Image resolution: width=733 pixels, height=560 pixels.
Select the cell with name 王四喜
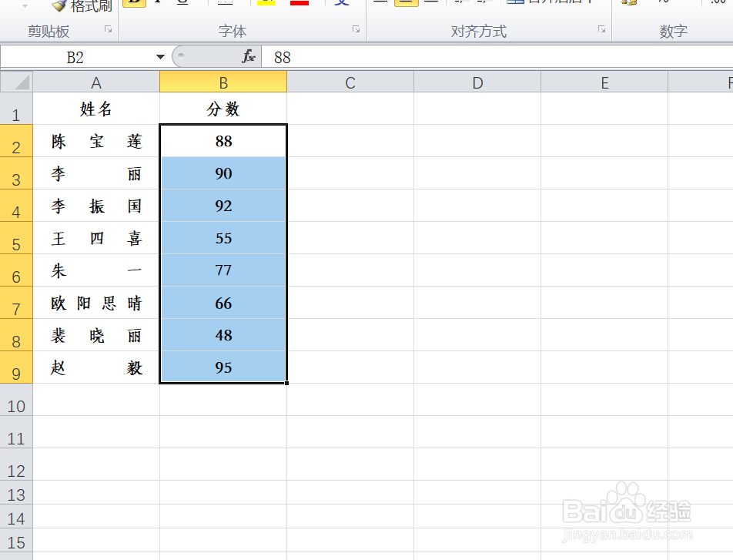coord(96,238)
